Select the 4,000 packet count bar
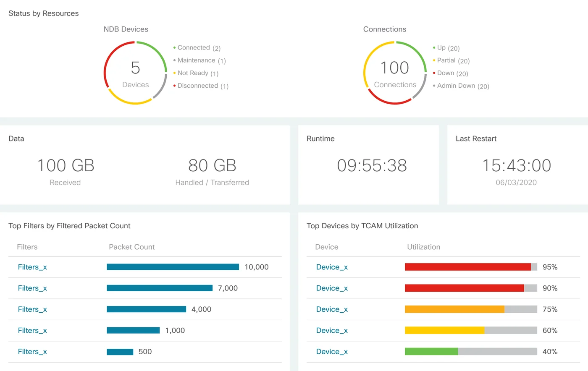Screen dimensions: 588x371 coord(146,309)
